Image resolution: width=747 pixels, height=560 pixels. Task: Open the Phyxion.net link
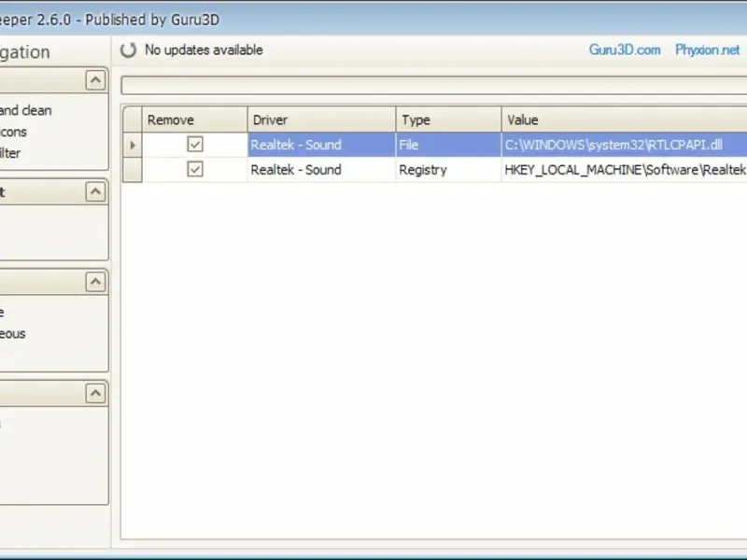(707, 49)
